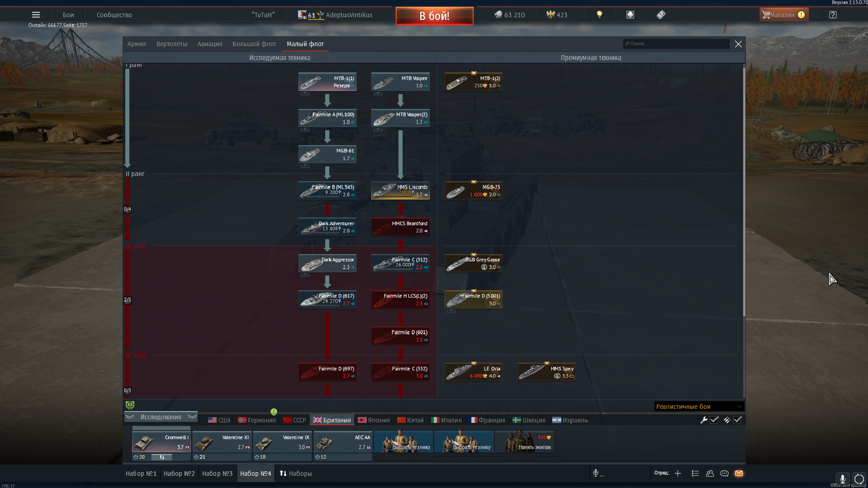Click the wrench auto-repair icon
The height and width of the screenshot is (488, 868).
click(x=704, y=420)
